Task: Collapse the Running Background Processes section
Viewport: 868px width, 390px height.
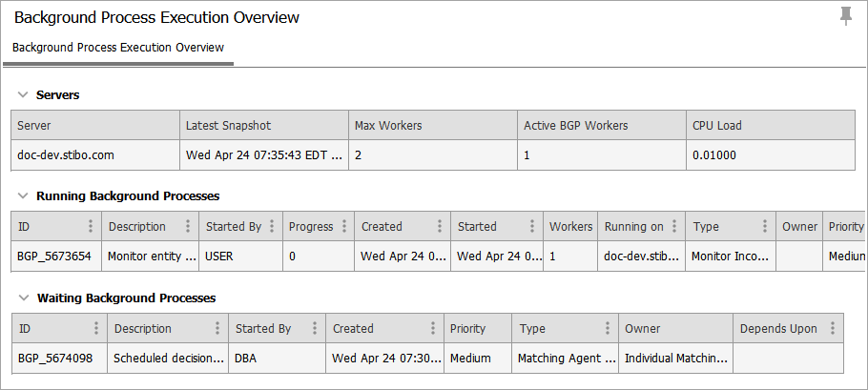Action: click(23, 196)
